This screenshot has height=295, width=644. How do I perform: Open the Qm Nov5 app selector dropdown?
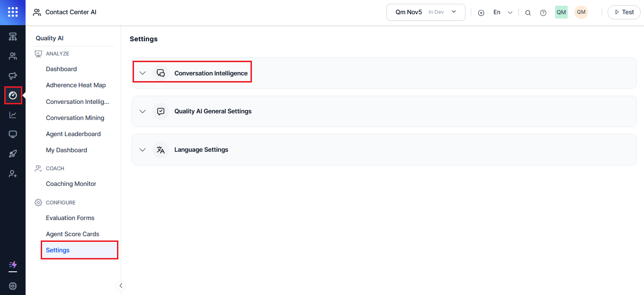tap(426, 12)
